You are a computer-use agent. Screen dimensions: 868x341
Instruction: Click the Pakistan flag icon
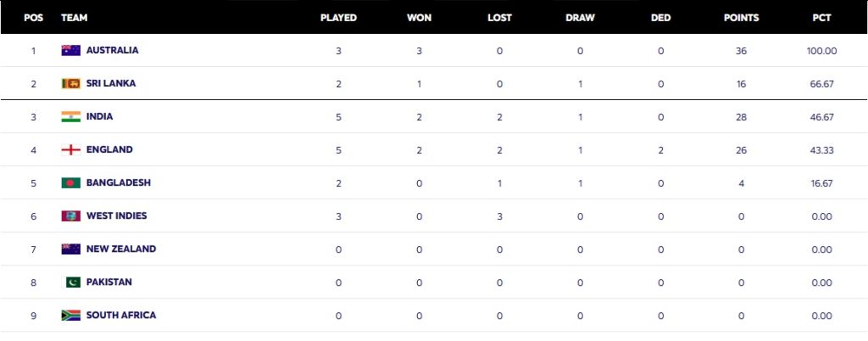pos(73,282)
